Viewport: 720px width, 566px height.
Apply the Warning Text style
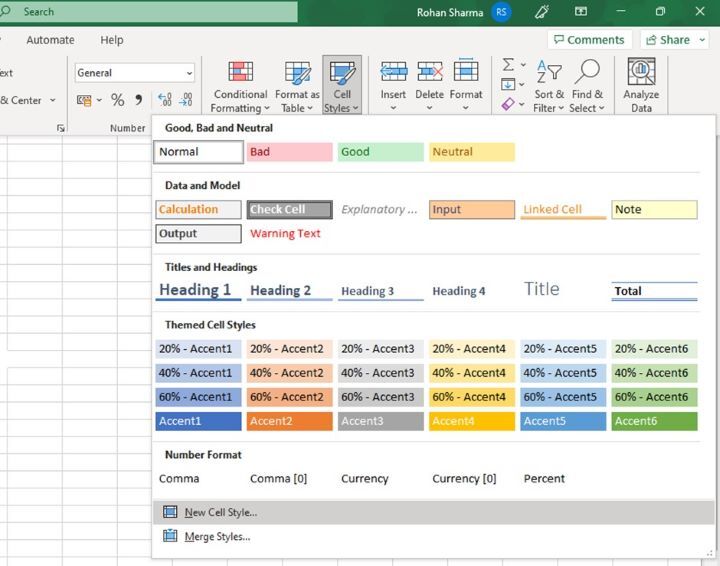[289, 234]
